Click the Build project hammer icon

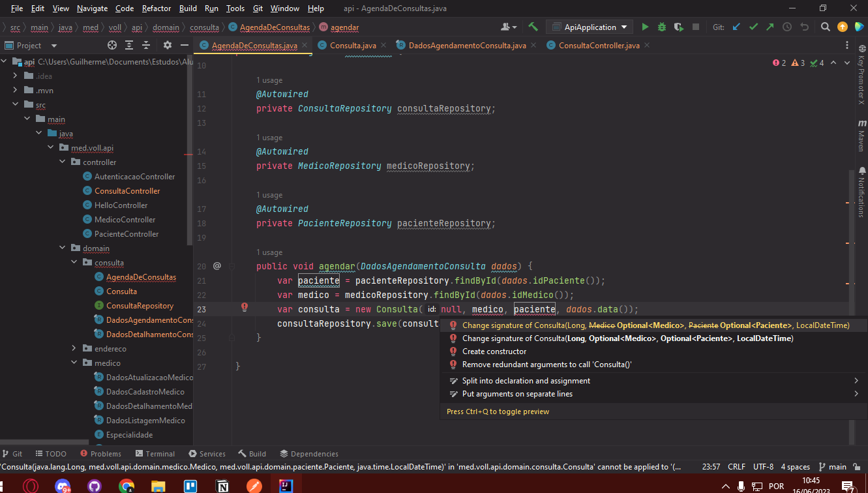pyautogui.click(x=533, y=27)
